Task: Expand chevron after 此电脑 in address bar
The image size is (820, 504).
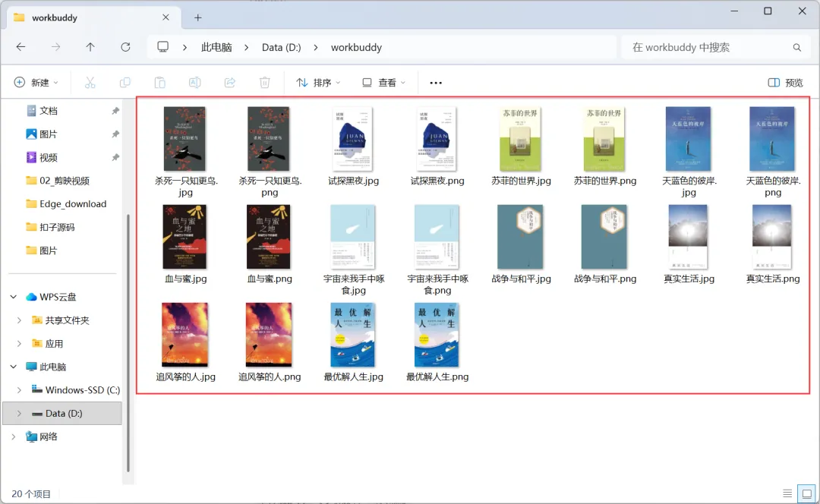Action: [x=246, y=48]
